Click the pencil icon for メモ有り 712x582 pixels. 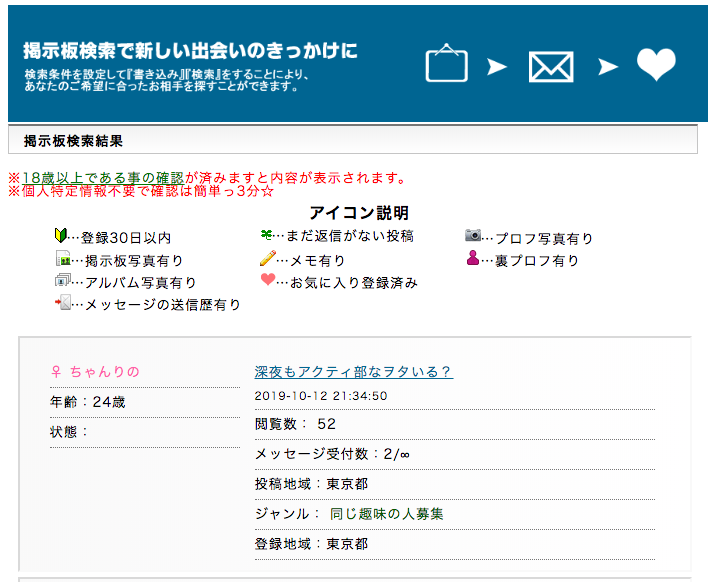click(x=266, y=258)
